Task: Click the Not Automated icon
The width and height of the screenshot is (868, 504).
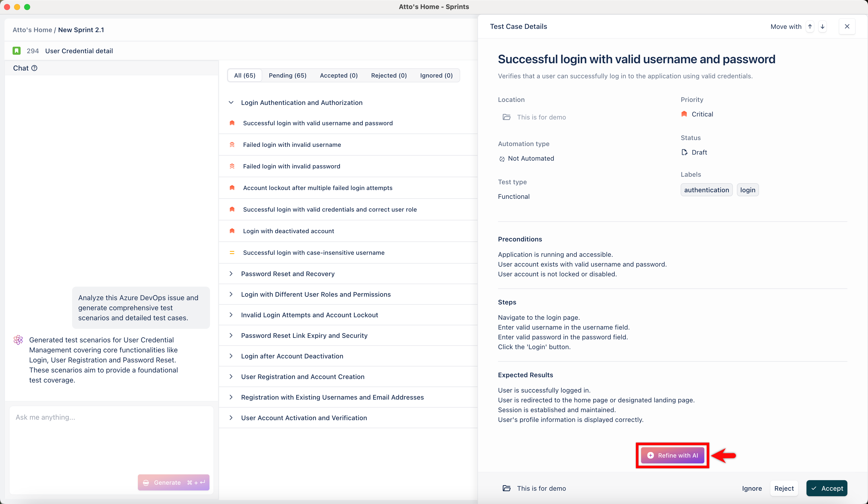Action: (x=502, y=159)
